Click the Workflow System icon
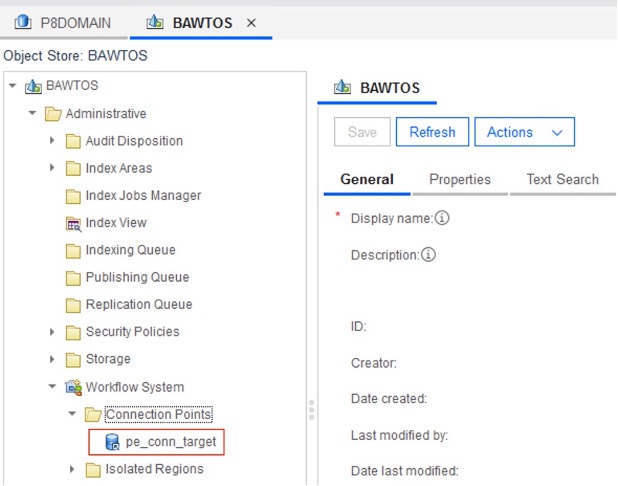 pyautogui.click(x=74, y=387)
